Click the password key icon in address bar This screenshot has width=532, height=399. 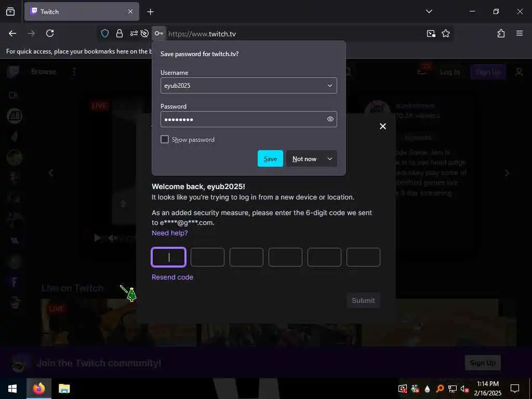click(x=159, y=33)
